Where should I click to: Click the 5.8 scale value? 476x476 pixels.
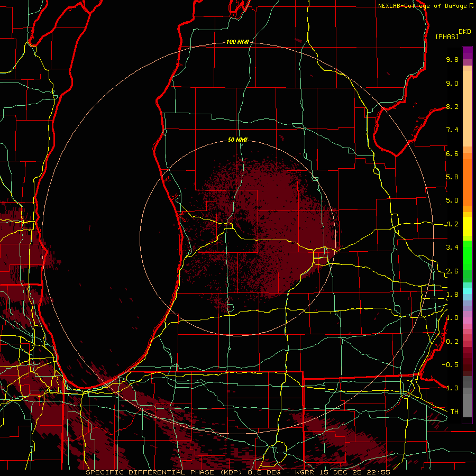tap(452, 177)
